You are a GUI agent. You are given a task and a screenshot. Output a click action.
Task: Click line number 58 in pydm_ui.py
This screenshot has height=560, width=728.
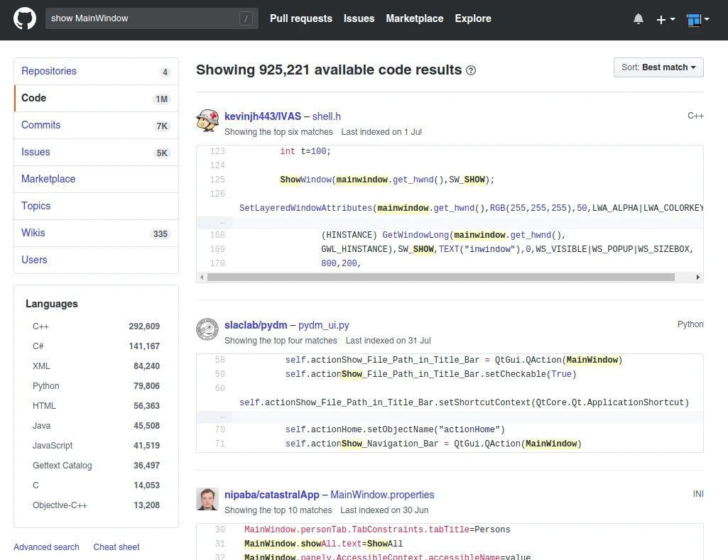220,360
